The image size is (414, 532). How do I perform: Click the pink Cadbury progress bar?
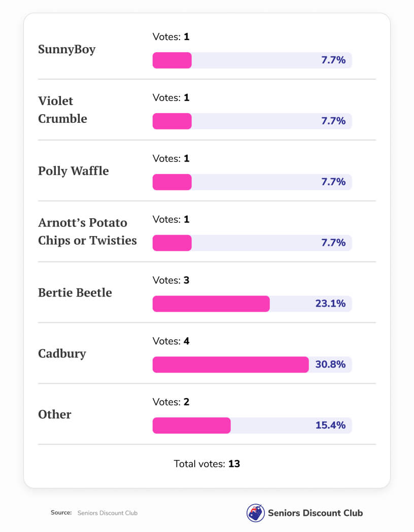230,364
